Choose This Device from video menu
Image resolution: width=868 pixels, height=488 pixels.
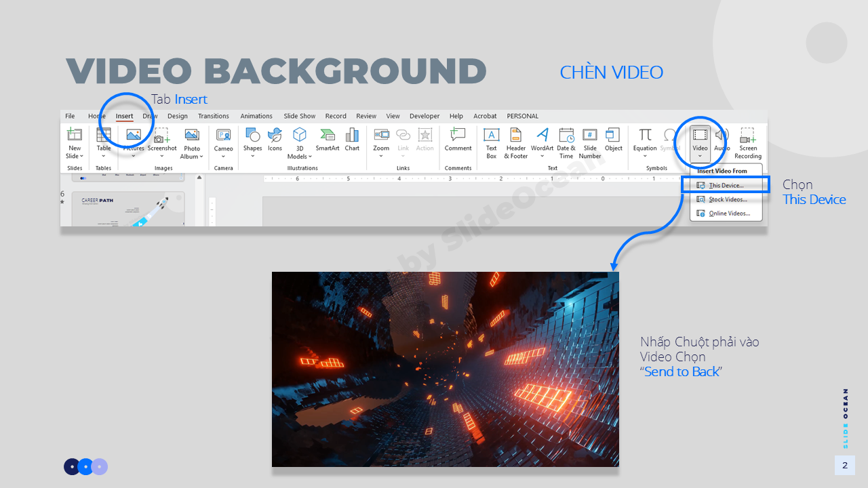(726, 185)
